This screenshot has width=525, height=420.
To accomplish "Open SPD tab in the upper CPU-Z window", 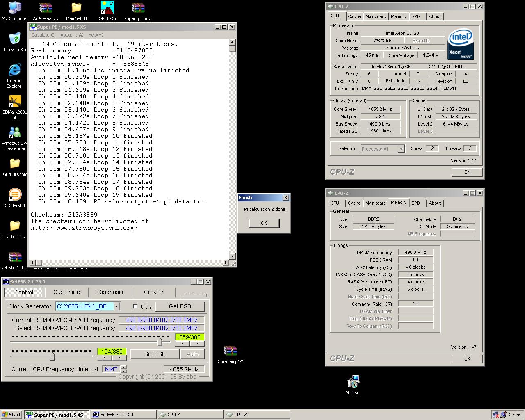I will tap(416, 16).
